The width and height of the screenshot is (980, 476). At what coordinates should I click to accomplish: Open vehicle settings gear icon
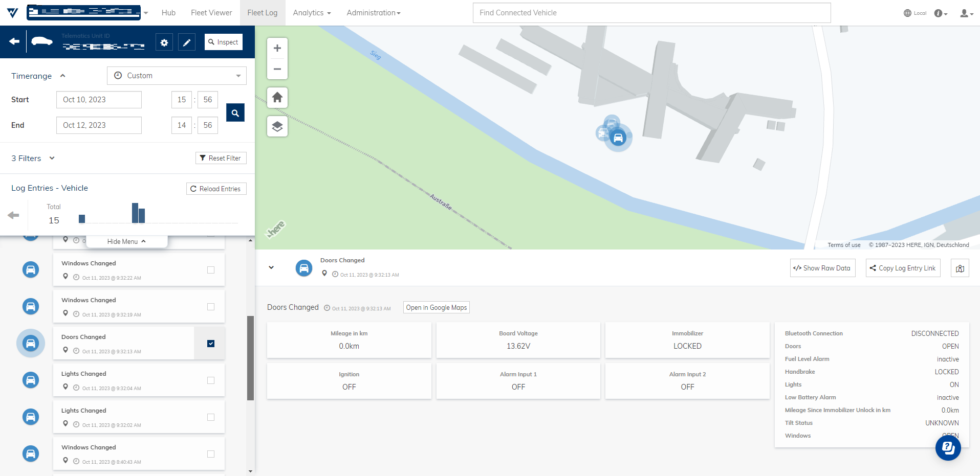coord(164,42)
